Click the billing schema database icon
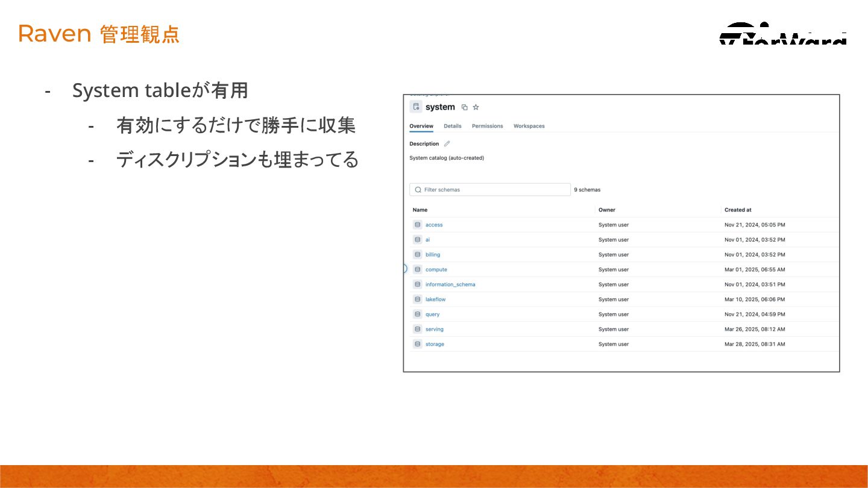Screen dimensions: 868x488 (417, 255)
